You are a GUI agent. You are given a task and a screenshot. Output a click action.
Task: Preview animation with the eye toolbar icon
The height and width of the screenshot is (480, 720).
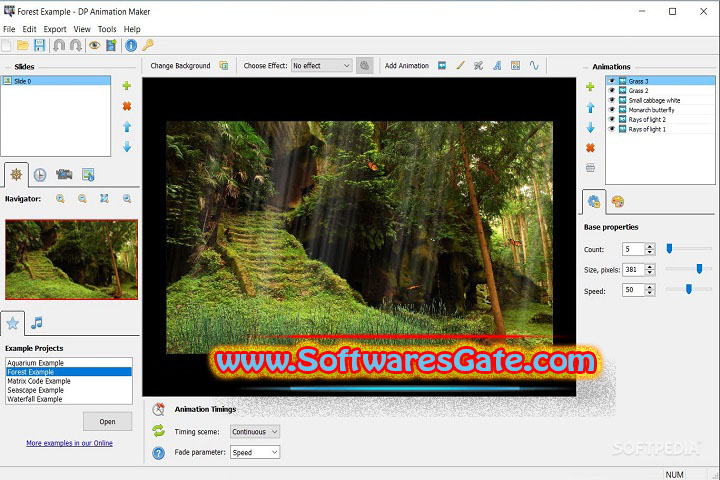click(x=95, y=45)
